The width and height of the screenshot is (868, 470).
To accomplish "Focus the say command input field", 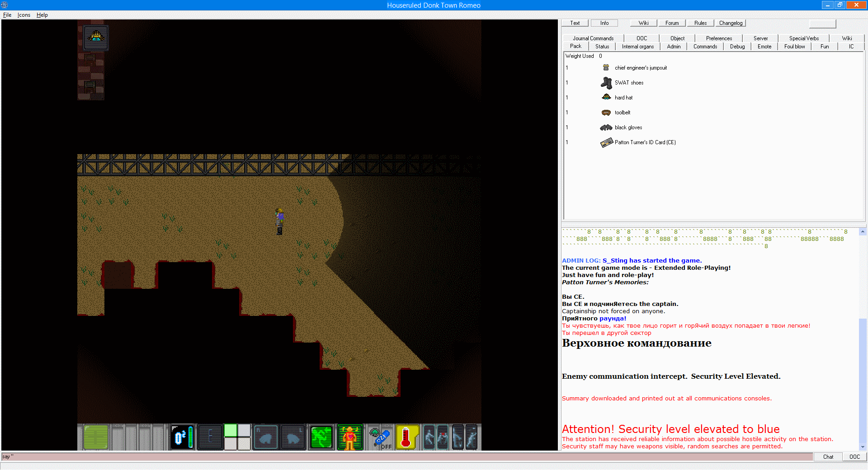I will point(407,457).
